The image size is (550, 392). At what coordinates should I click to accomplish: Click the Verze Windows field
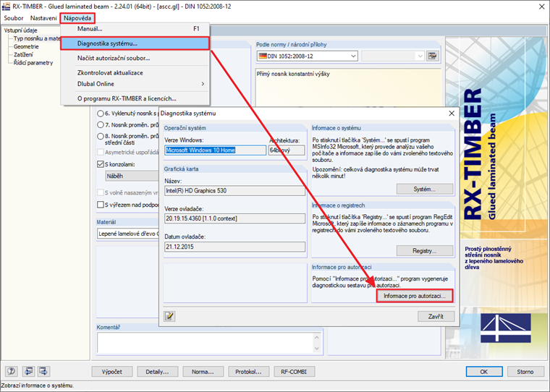216,150
